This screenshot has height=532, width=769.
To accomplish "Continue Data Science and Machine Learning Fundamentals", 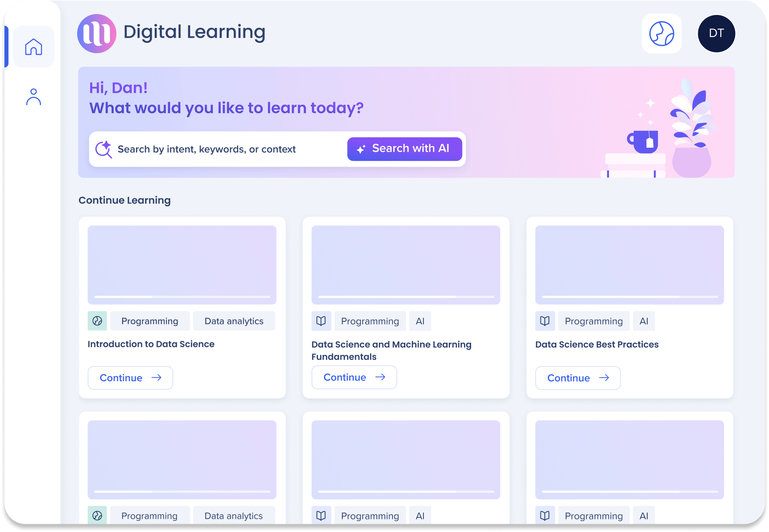I will click(354, 377).
